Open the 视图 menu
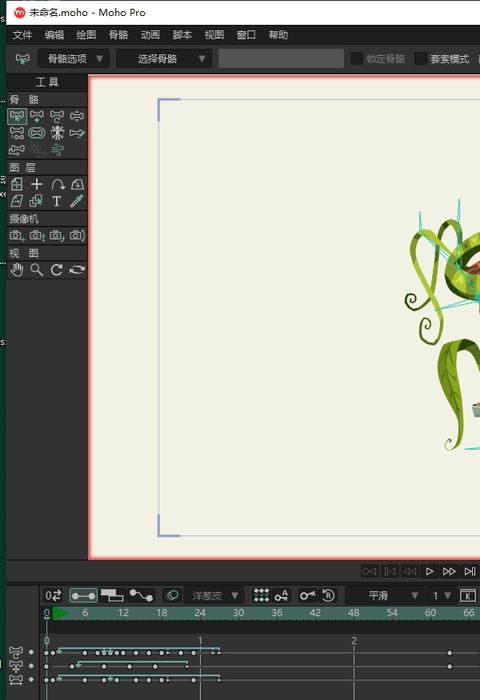The height and width of the screenshot is (700, 480). point(214,35)
